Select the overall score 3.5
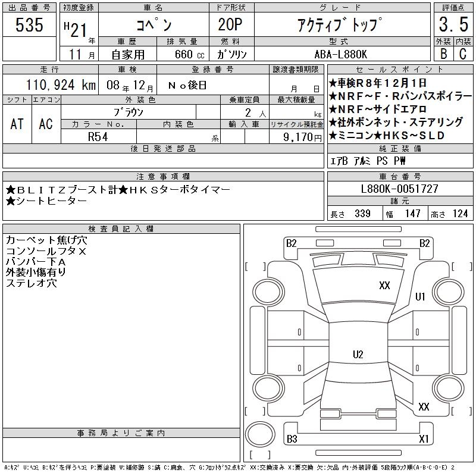 [453, 25]
